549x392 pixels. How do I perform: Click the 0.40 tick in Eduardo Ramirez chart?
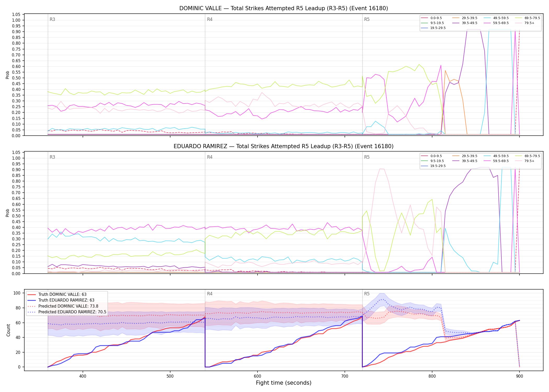pos(16,227)
